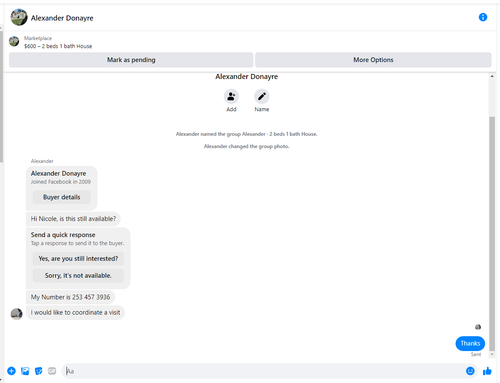
Task: Edit the group name with pencil icon
Action: [262, 97]
